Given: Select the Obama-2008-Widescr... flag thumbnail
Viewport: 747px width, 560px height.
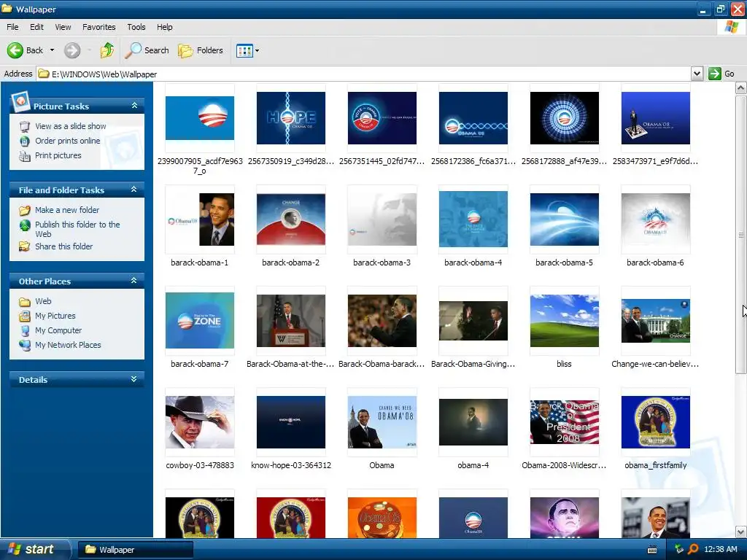Looking at the screenshot, I should click(x=565, y=422).
